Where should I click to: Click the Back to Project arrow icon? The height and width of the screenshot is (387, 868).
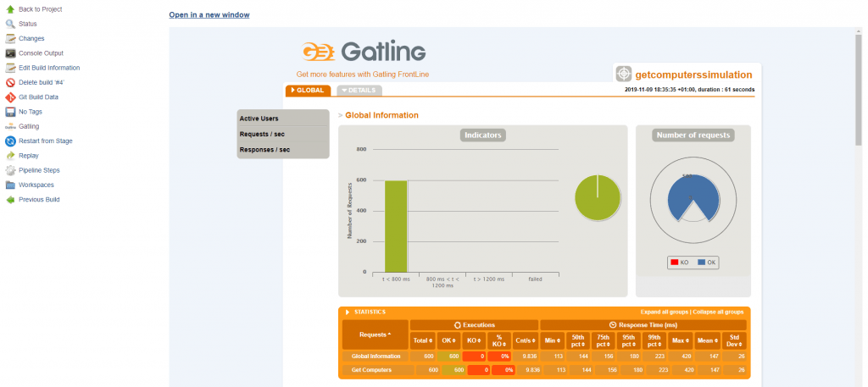click(10, 9)
